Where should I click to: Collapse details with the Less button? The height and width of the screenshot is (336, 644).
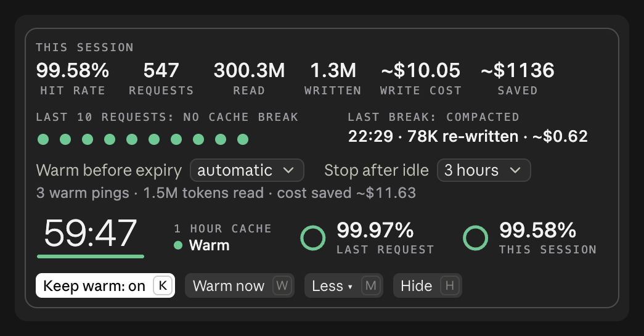344,285
